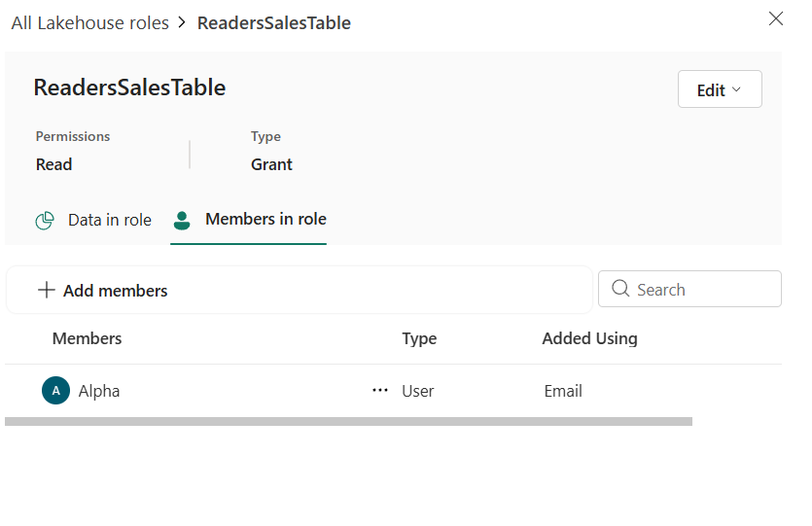Focus the Search members input field

coord(689,289)
